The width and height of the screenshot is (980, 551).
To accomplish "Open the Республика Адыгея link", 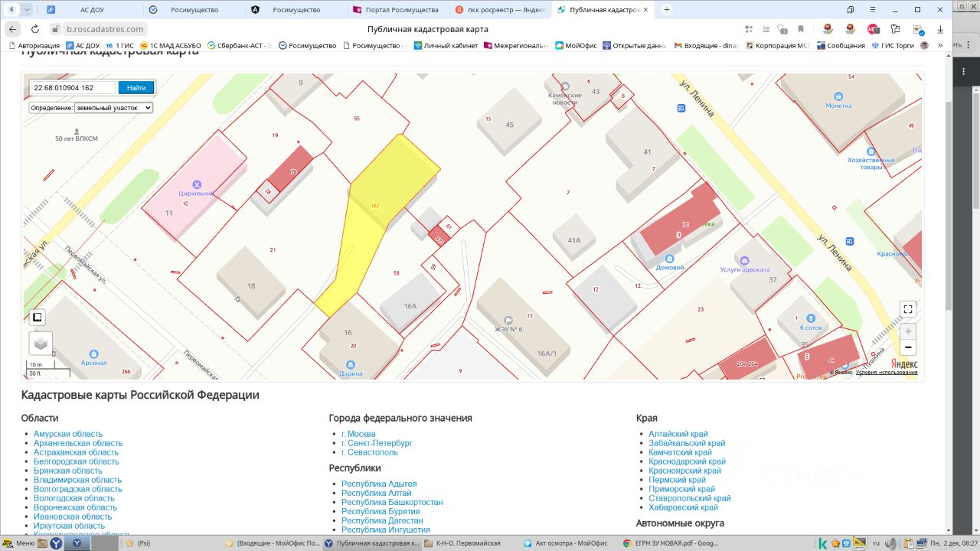I will 379,484.
